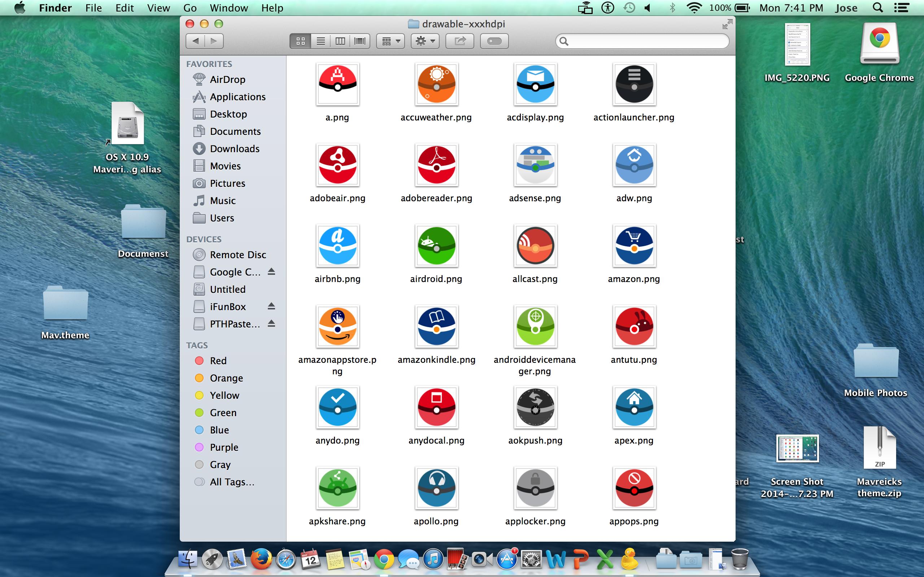Switch to column view mode

[340, 41]
